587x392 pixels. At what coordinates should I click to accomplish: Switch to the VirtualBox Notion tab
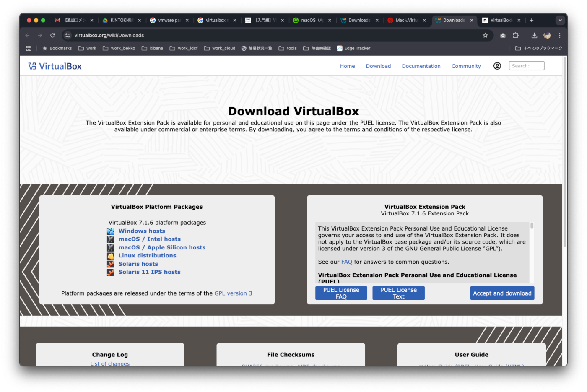point(501,20)
